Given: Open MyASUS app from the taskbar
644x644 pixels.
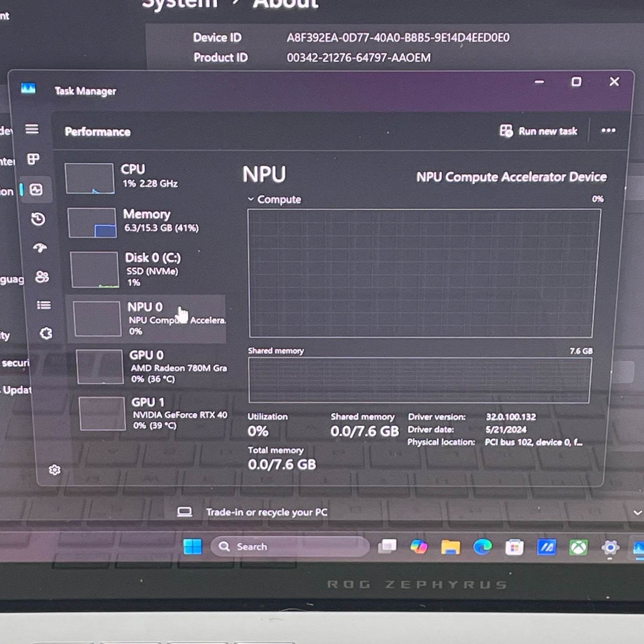Looking at the screenshot, I should (547, 547).
